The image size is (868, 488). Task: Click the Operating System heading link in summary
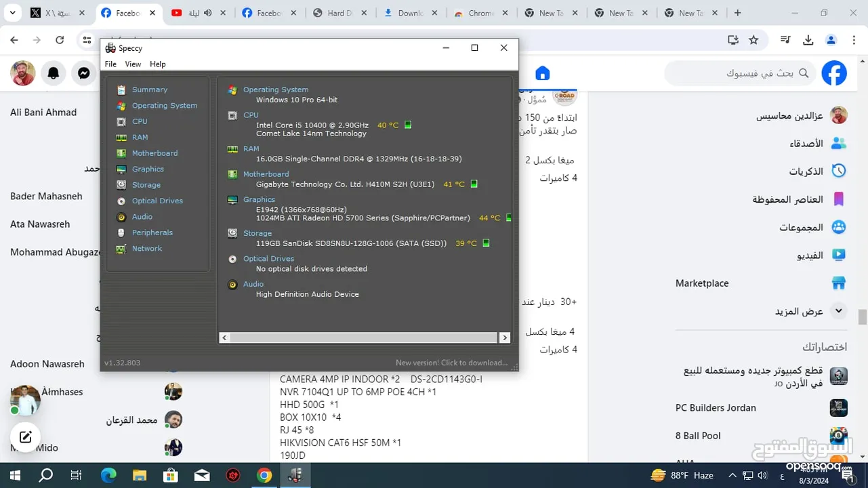tap(276, 89)
